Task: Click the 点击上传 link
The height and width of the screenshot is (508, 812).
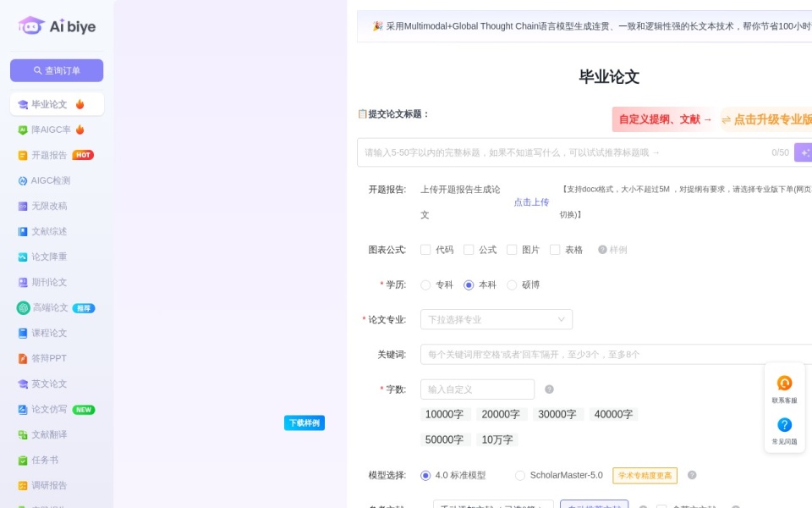Action: (x=531, y=202)
